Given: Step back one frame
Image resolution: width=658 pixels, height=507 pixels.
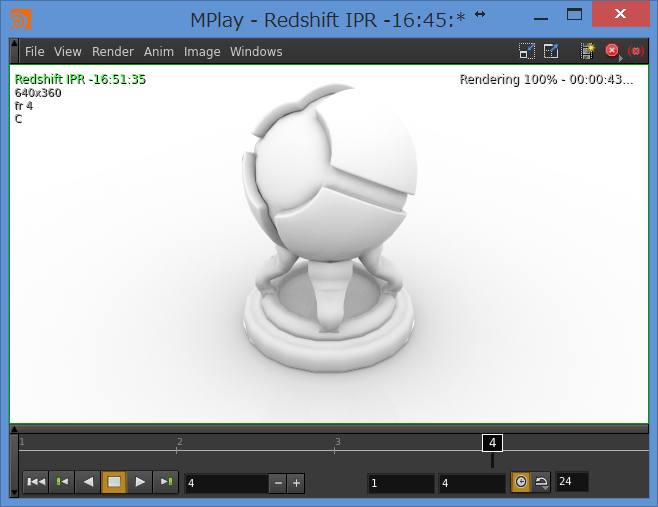Looking at the screenshot, I should pyautogui.click(x=62, y=482).
